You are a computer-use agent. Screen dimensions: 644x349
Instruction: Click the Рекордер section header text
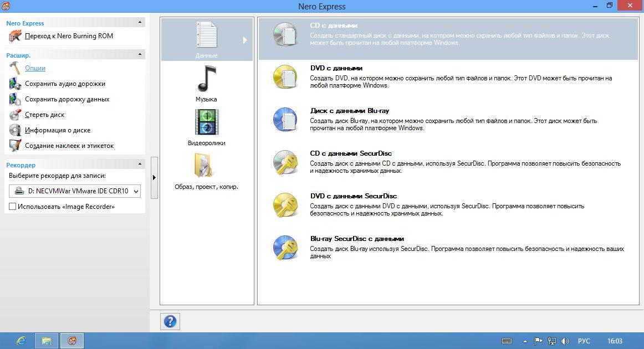[21, 165]
